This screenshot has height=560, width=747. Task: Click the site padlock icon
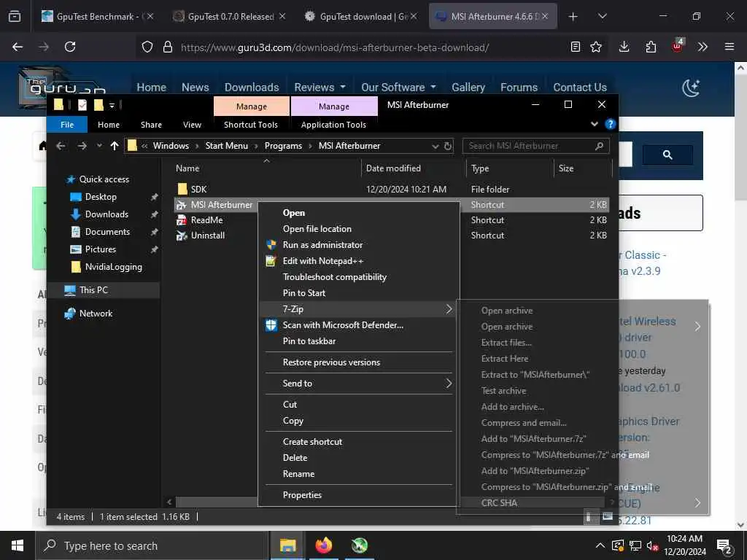pyautogui.click(x=168, y=47)
